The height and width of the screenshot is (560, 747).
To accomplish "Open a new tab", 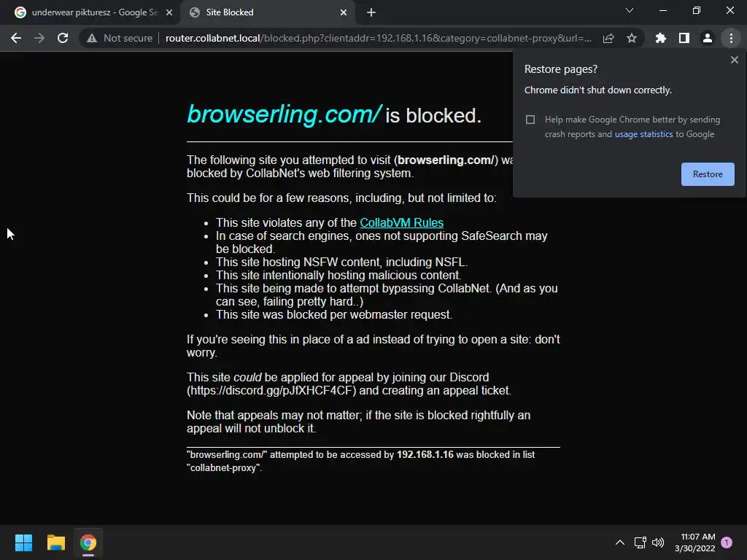I will (x=371, y=12).
